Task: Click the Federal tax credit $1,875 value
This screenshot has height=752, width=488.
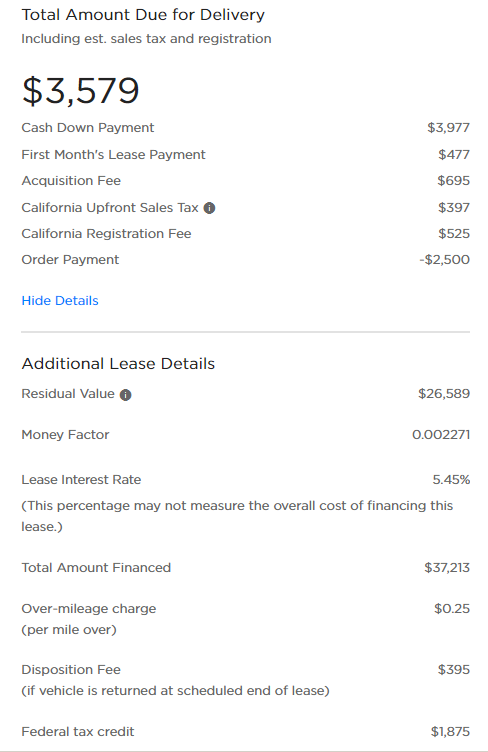Action: point(450,732)
